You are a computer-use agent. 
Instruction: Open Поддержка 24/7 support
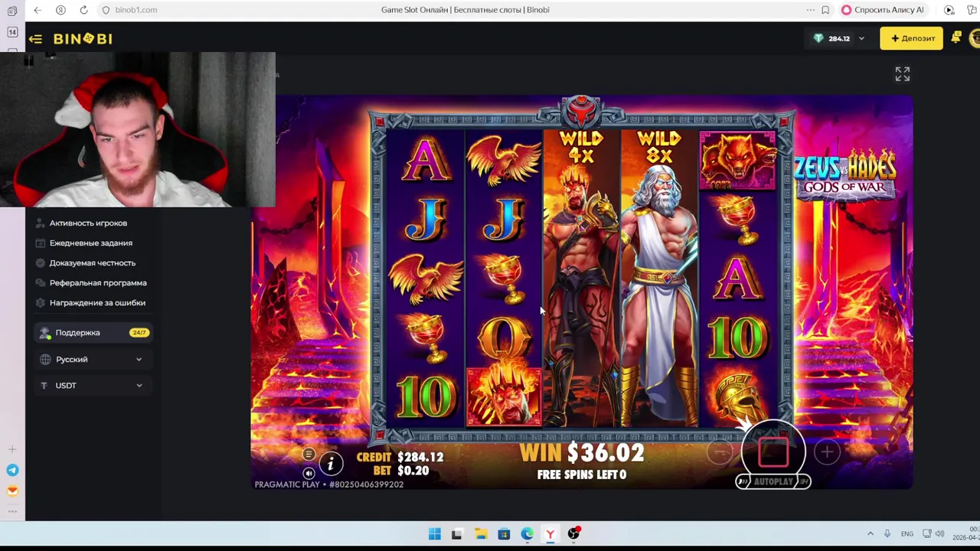tap(93, 332)
